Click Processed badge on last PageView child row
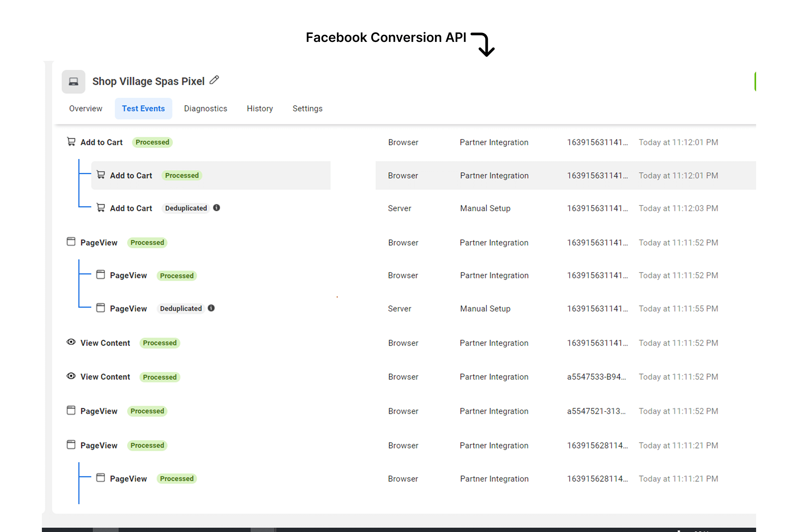Viewport: 798px width, 532px height. 177,478
